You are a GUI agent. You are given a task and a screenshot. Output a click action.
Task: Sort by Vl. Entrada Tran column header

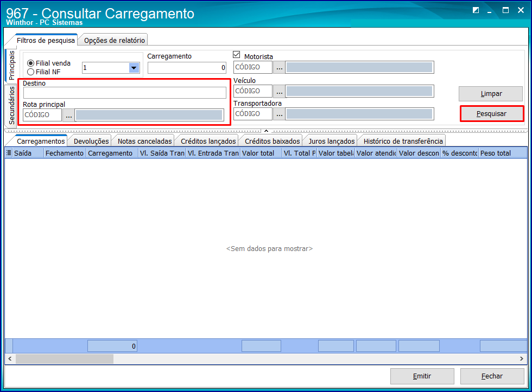[x=213, y=153]
